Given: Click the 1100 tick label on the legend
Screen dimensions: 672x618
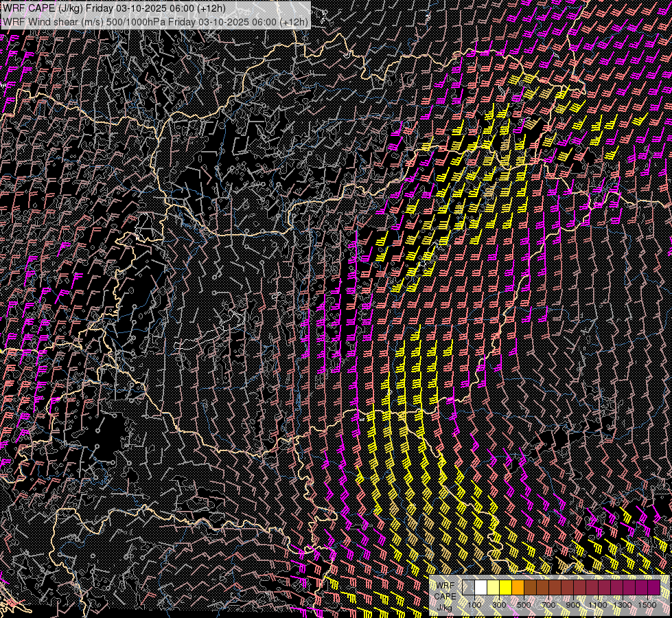Looking at the screenshot, I should tap(599, 604).
